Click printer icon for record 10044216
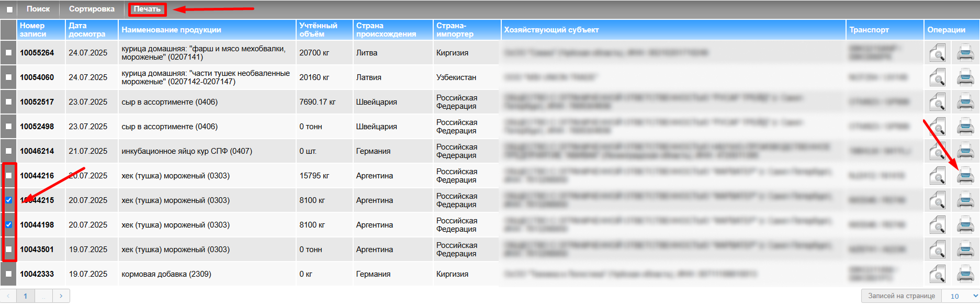 [x=965, y=176]
